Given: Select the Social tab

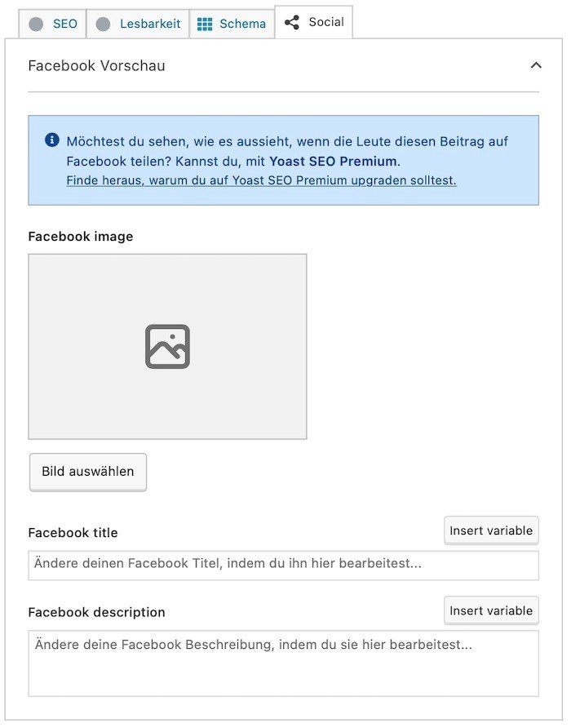Looking at the screenshot, I should (x=314, y=22).
